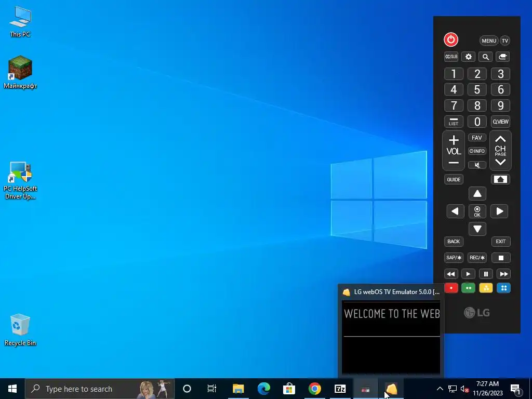Click the INFO button on remote

coord(477,151)
